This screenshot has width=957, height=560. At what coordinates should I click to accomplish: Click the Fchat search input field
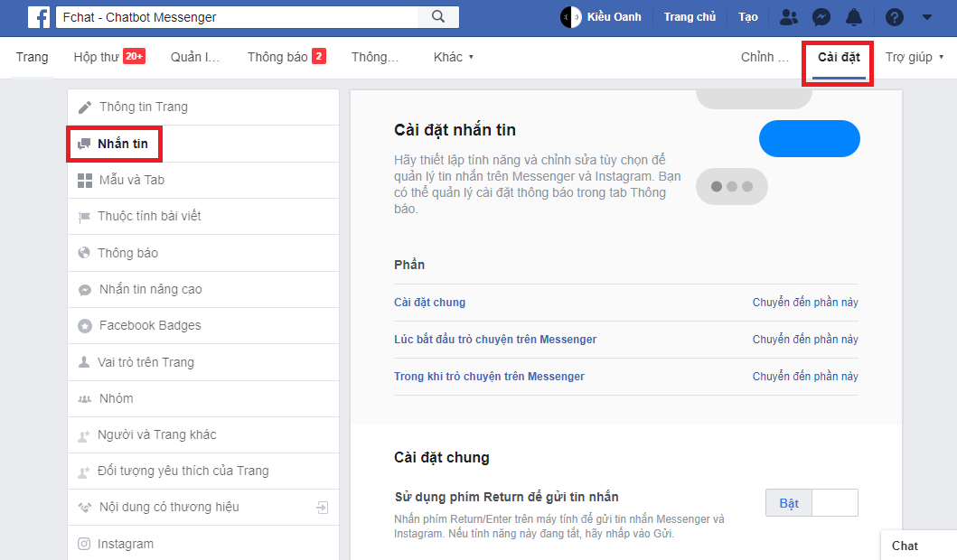pos(237,17)
